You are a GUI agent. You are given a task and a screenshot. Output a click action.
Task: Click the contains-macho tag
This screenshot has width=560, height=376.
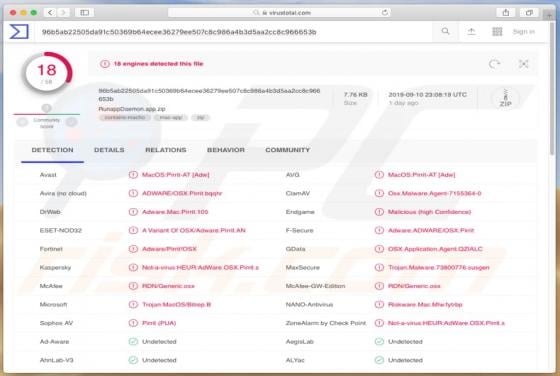pos(125,117)
